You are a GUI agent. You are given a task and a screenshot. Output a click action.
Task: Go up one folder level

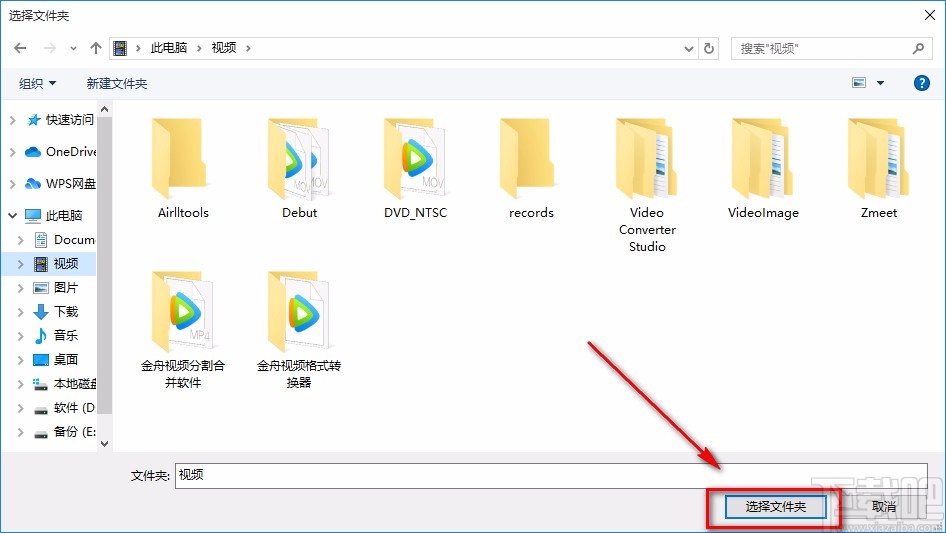click(95, 48)
